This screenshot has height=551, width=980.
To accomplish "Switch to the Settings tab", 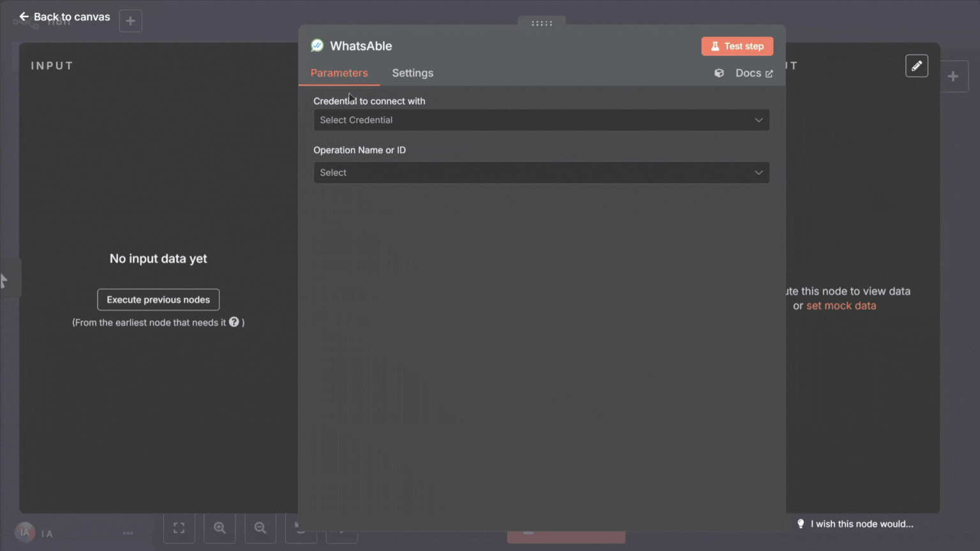I will (x=413, y=73).
